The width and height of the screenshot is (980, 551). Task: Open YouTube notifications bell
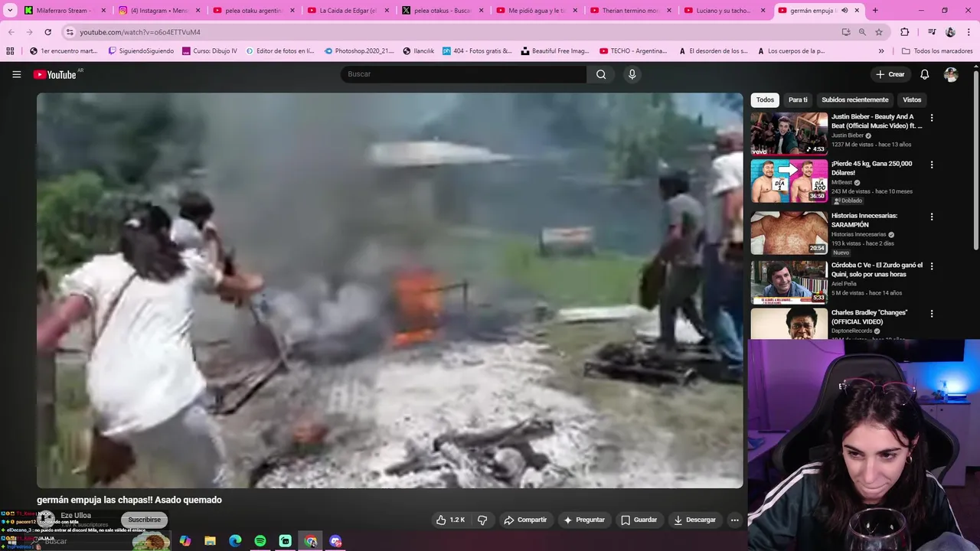pyautogui.click(x=925, y=74)
